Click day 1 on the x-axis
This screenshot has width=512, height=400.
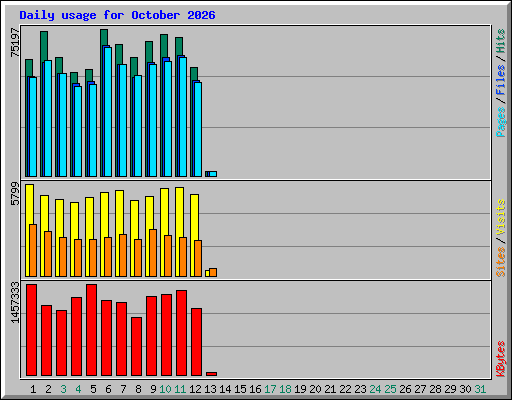[x=33, y=389]
